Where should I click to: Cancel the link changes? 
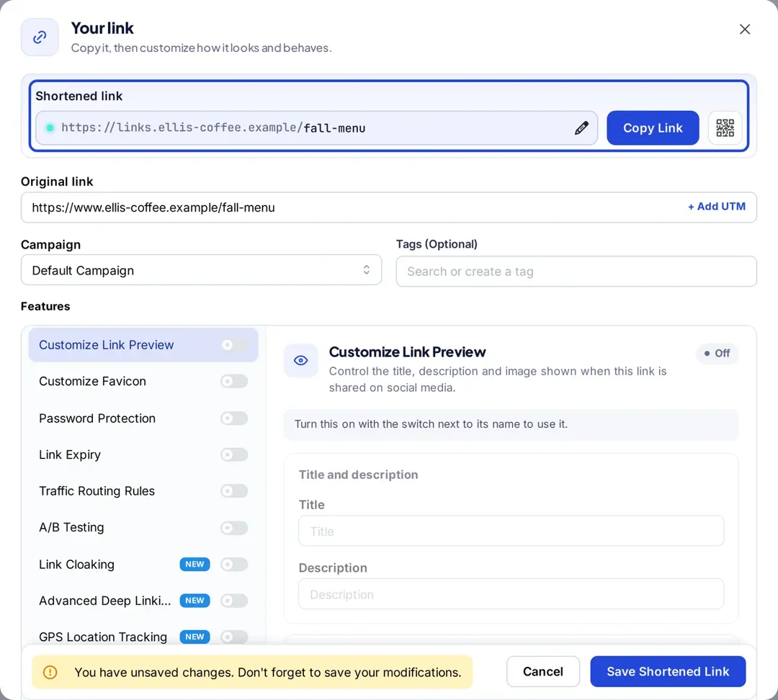(x=543, y=671)
